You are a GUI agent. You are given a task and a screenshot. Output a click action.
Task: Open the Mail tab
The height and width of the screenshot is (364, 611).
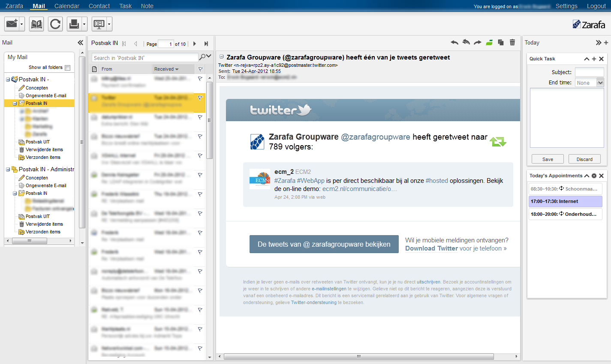39,6
